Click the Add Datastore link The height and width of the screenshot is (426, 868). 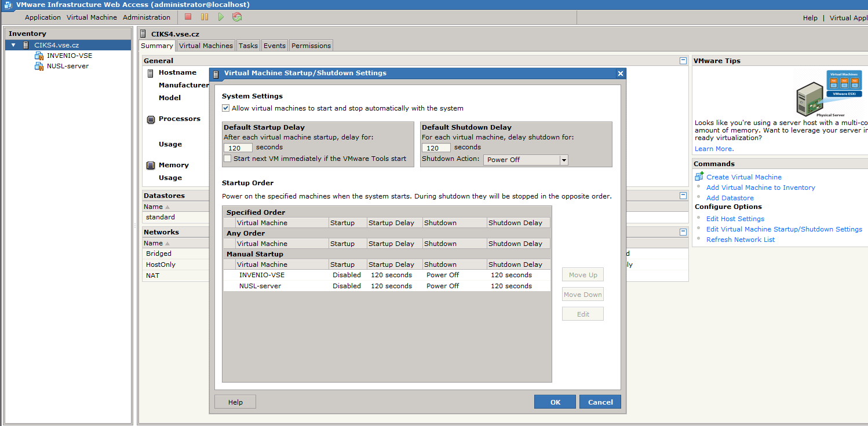(x=730, y=198)
